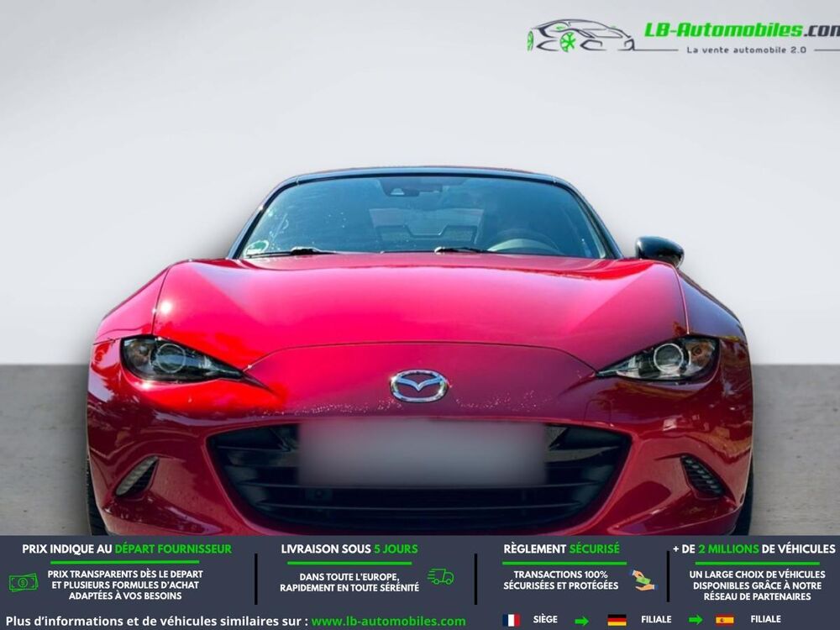
Task: Click the car's black side mirror
Action: (x=659, y=250)
